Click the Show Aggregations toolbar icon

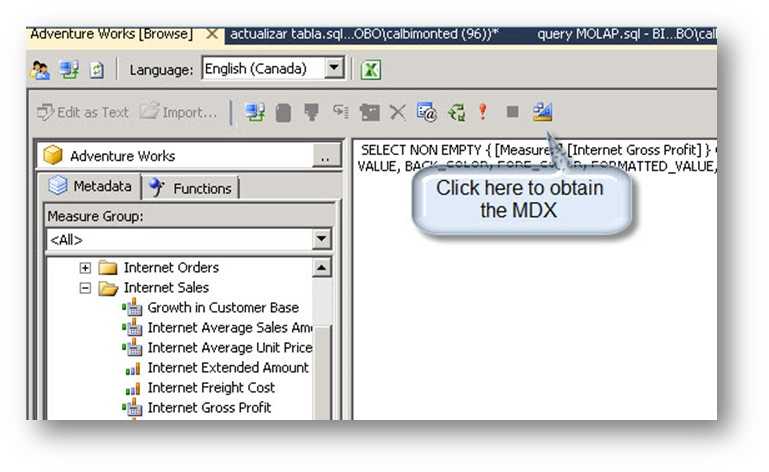tap(369, 112)
